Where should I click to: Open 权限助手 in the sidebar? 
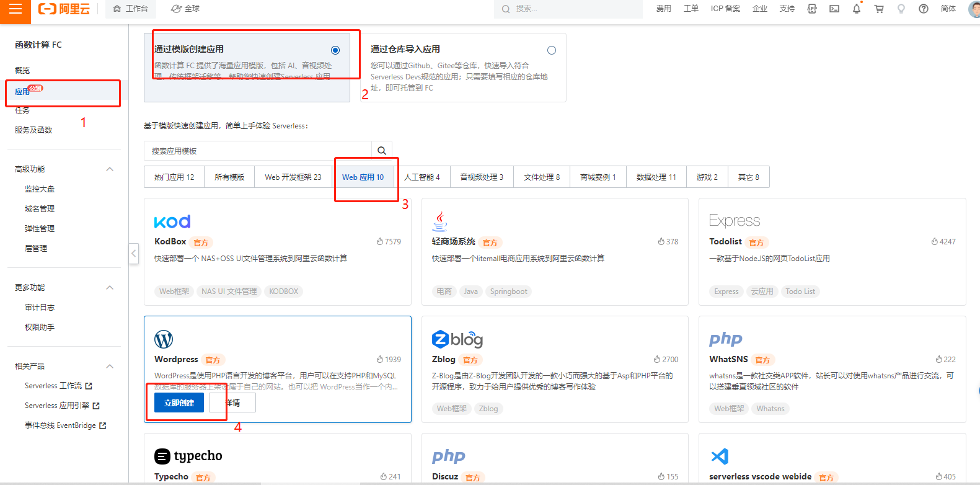click(x=40, y=327)
